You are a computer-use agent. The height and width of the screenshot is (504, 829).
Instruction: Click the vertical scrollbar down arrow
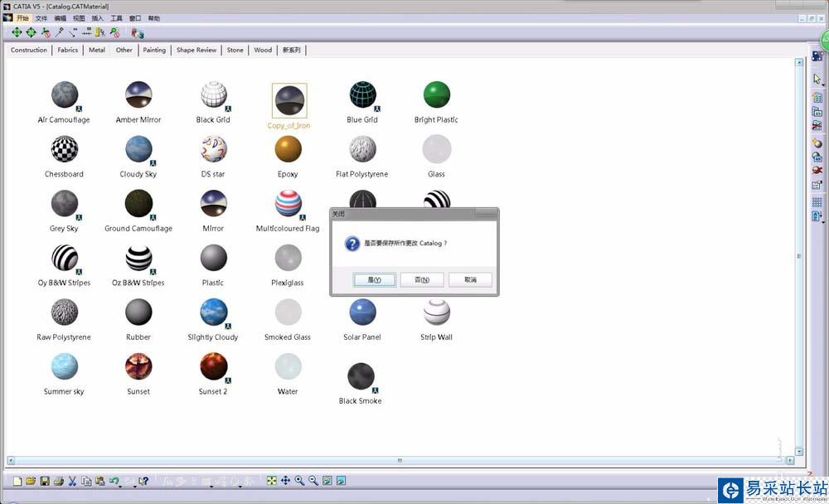(x=799, y=452)
